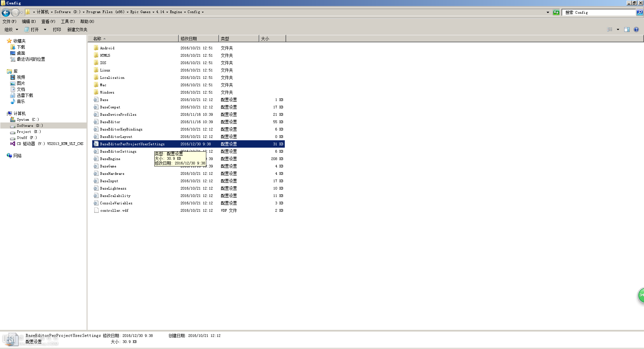
Task: Select the BaseEngine config file icon
Action: [96, 159]
